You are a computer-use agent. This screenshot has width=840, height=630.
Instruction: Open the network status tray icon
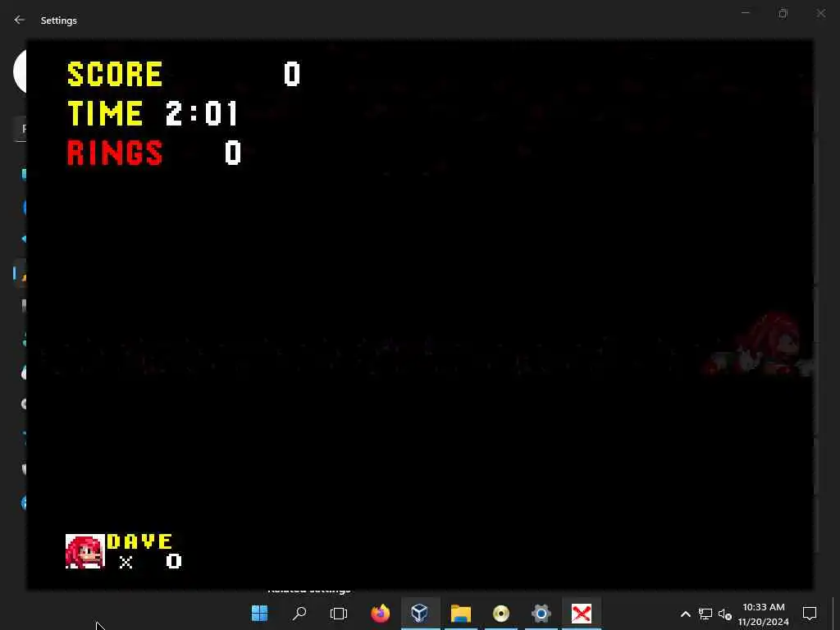(x=705, y=614)
